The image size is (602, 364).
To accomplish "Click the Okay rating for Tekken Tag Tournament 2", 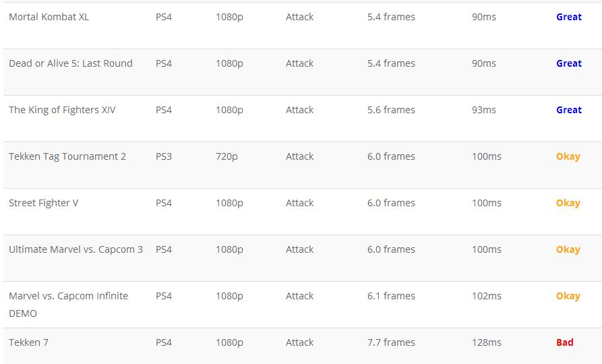I will (568, 156).
